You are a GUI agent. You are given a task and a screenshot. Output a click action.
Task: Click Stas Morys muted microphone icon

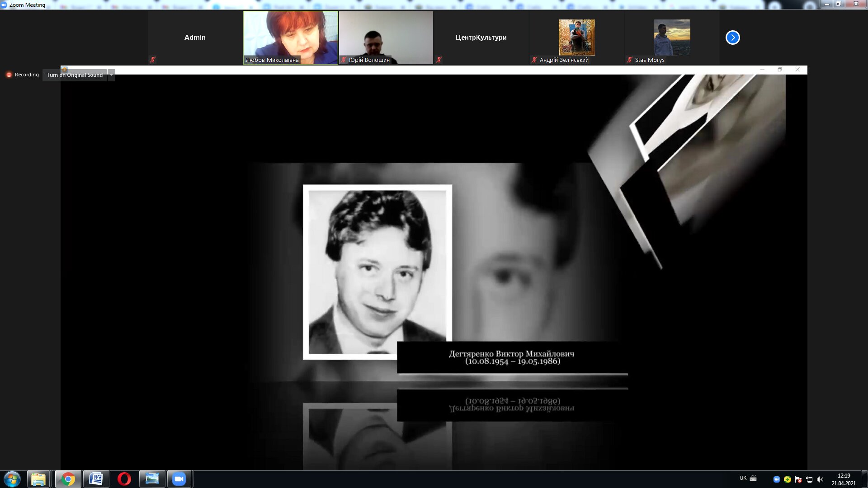[629, 60]
